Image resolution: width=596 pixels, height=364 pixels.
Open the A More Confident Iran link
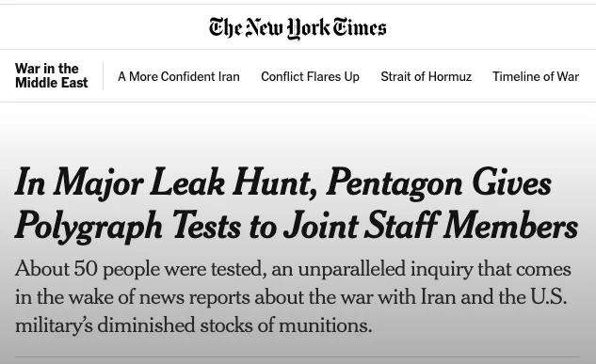tap(179, 76)
